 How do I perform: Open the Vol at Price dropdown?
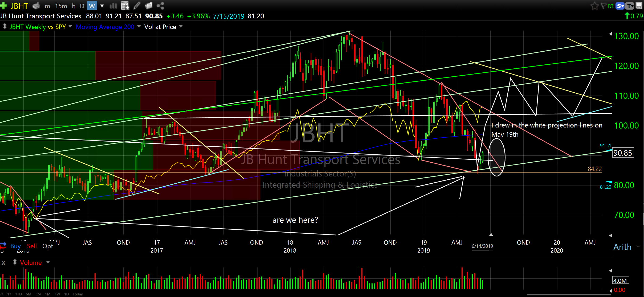[x=181, y=27]
